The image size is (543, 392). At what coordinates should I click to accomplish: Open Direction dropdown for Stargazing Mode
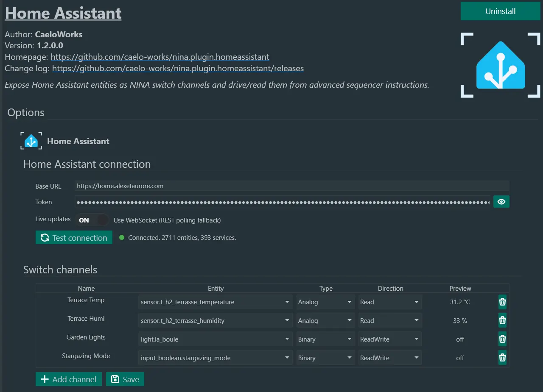click(x=390, y=358)
